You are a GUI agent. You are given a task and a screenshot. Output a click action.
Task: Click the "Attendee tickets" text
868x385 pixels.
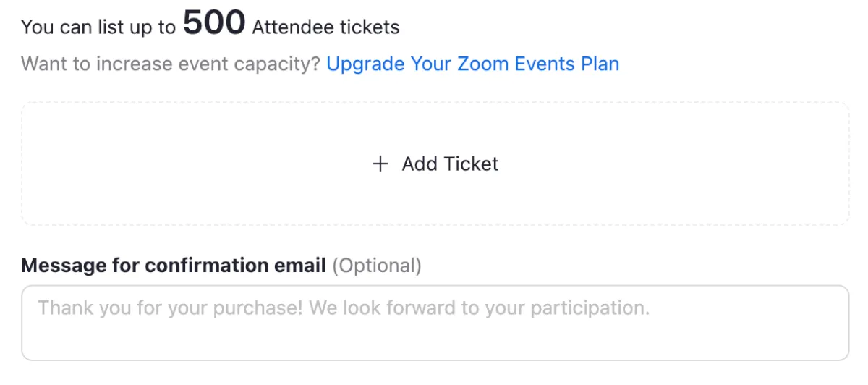[325, 27]
